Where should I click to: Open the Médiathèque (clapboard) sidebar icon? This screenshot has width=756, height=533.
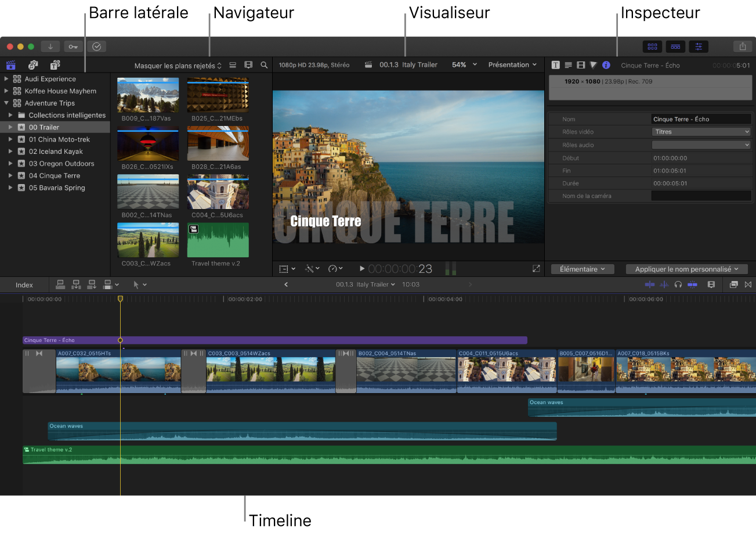[10, 64]
